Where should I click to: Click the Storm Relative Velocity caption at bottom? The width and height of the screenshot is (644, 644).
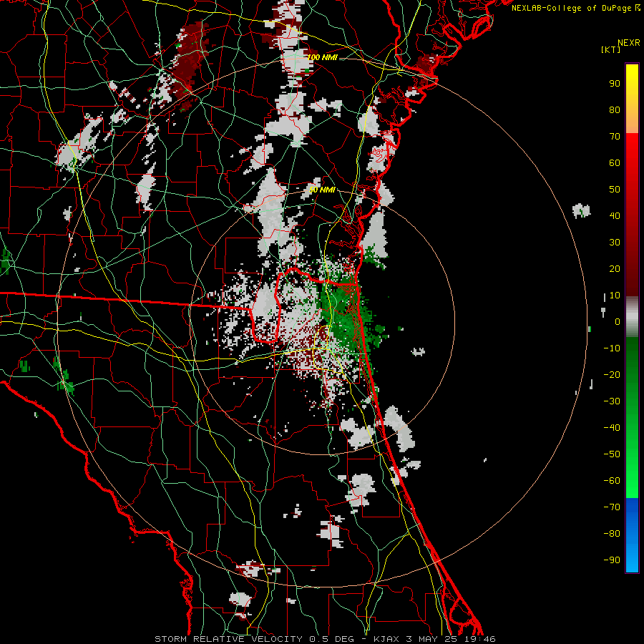pyautogui.click(x=325, y=639)
